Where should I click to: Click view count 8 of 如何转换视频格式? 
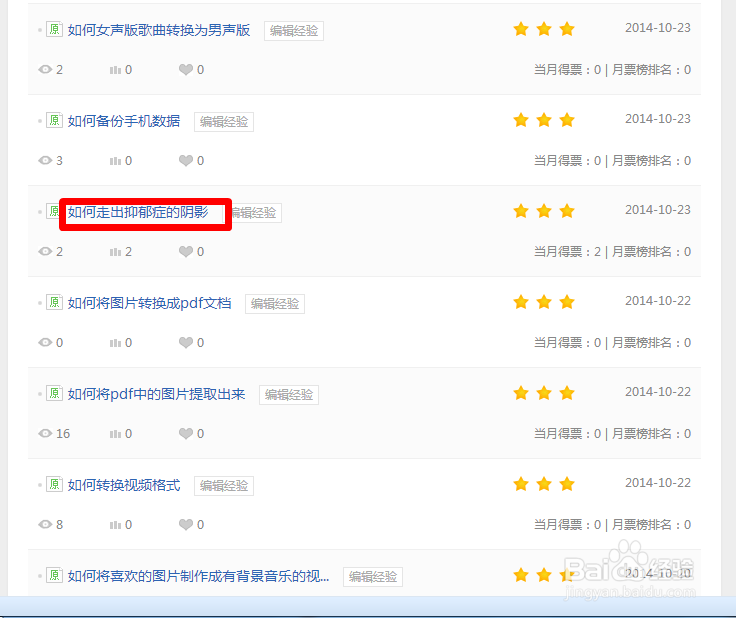tap(59, 525)
